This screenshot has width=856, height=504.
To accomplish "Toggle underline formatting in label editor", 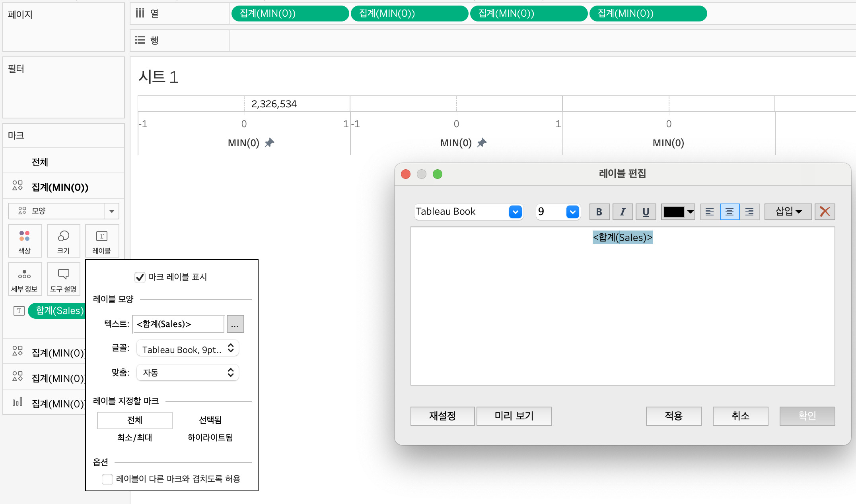I will [646, 212].
